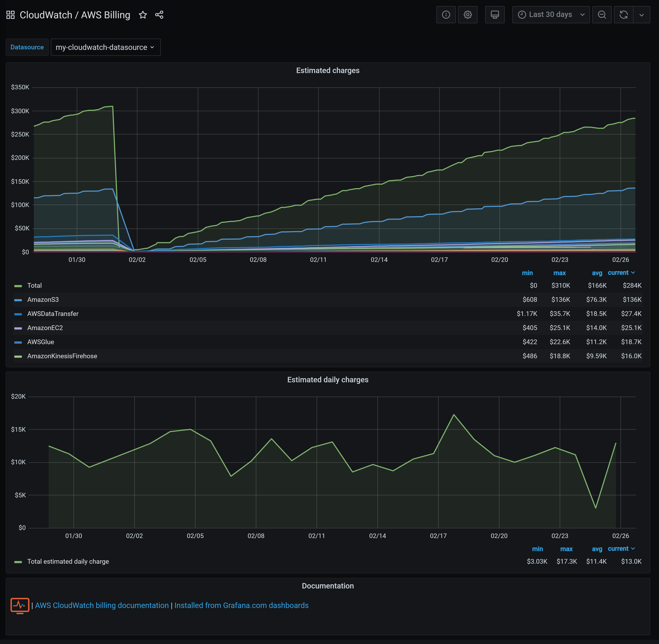The image size is (659, 644).
Task: Cycle view mode monitor icon
Action: click(x=495, y=14)
